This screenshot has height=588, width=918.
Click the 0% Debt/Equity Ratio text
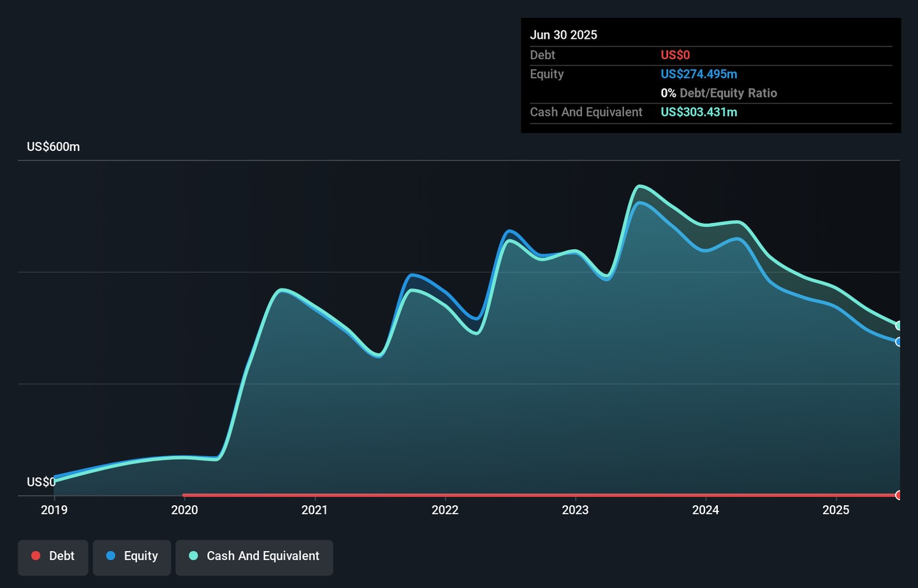(x=718, y=93)
